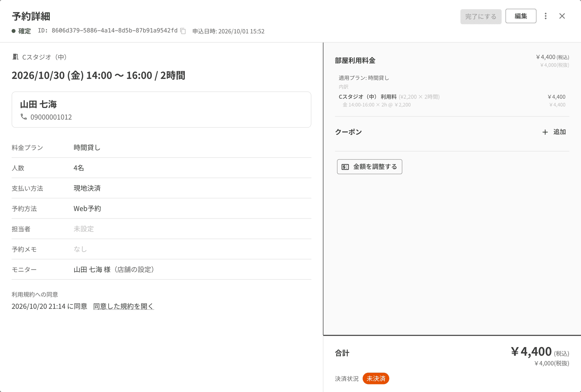Copy the reservation ID with the clipboard icon
This screenshot has width=581, height=392.
tap(183, 31)
